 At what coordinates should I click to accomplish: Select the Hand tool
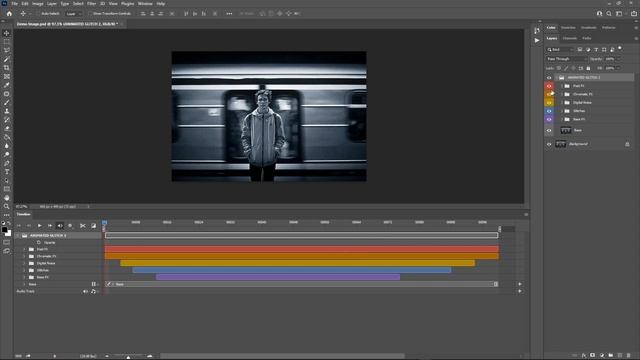[x=7, y=198]
